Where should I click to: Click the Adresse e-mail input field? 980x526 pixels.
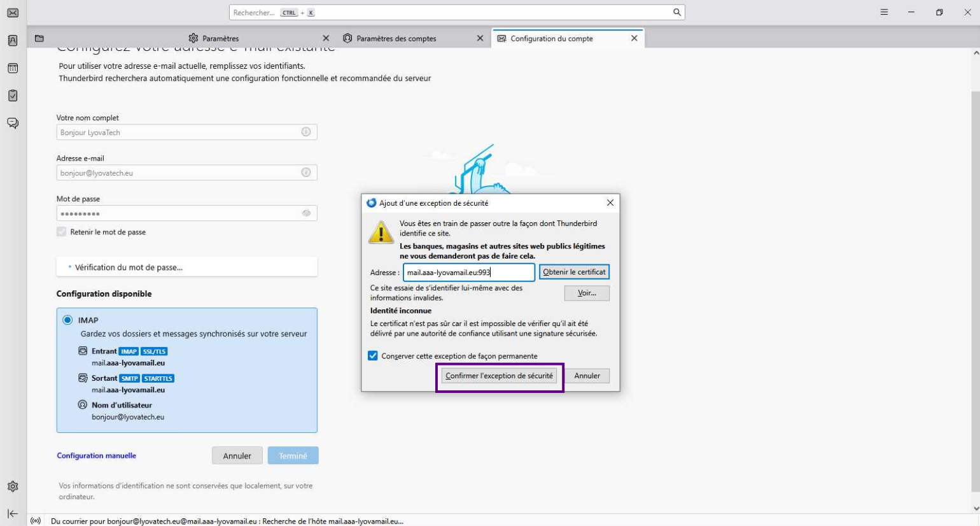point(187,173)
